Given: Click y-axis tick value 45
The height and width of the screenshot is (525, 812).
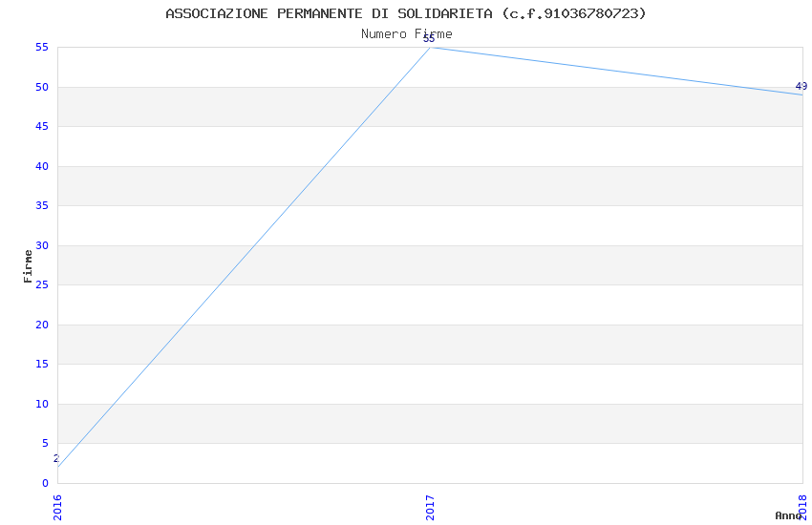Looking at the screenshot, I should pos(42,126).
